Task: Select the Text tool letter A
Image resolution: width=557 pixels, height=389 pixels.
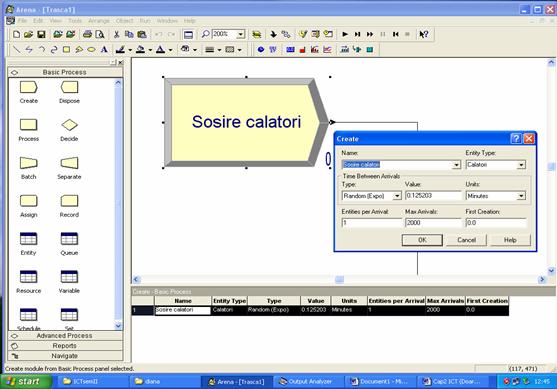Action: [104, 49]
